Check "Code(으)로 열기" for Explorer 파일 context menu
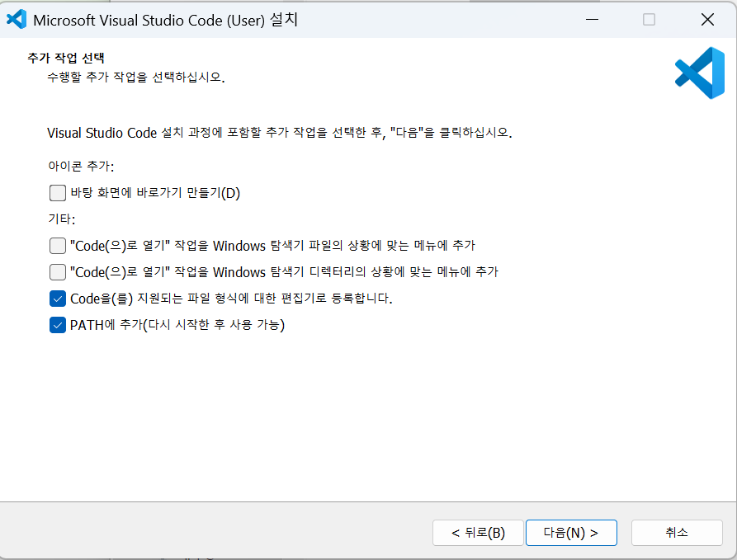 pyautogui.click(x=57, y=246)
